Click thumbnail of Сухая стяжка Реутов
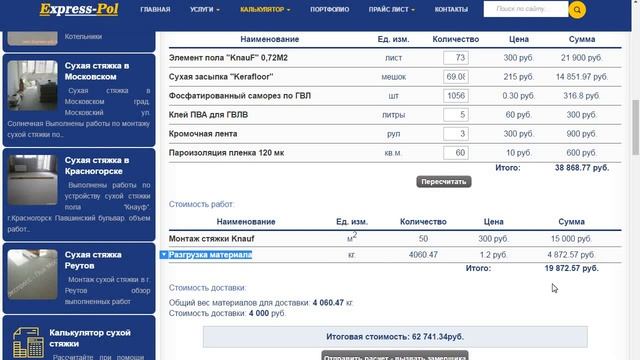The image size is (640, 360). [33, 274]
